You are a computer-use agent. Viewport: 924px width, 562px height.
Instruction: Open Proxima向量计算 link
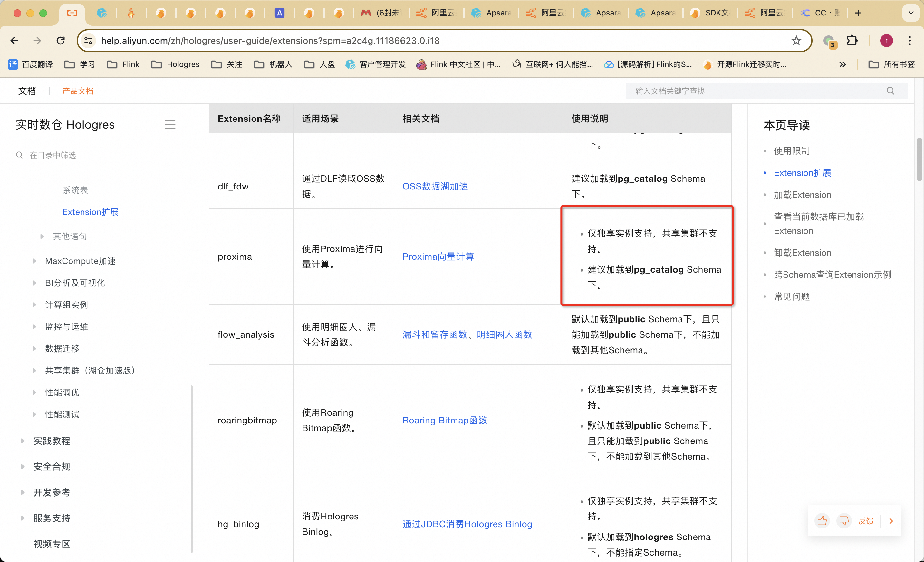point(438,257)
